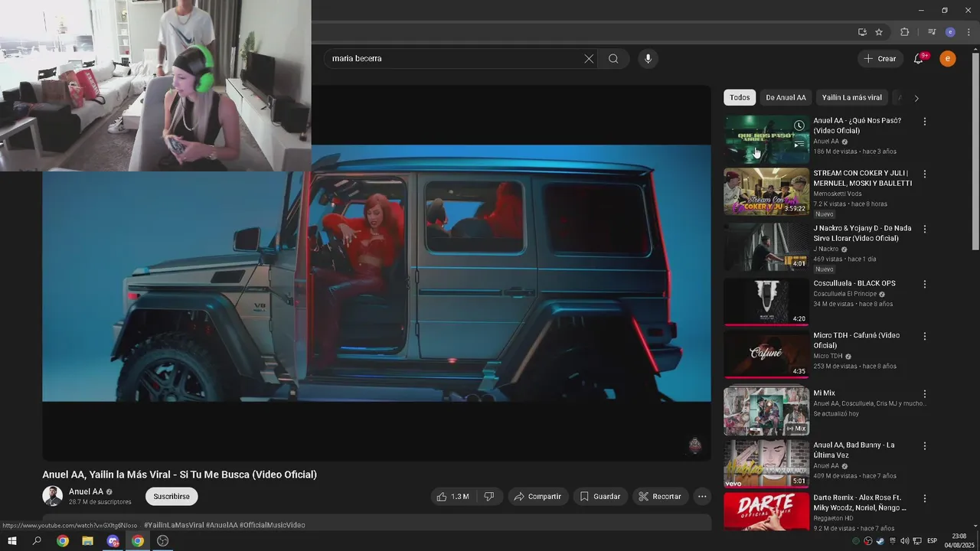Open options for STREAM CON COKER Y JULI
This screenshot has height=551, width=980.
[x=925, y=174]
